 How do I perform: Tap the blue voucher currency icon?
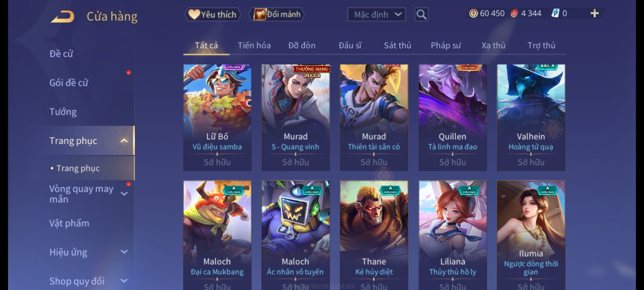point(555,13)
